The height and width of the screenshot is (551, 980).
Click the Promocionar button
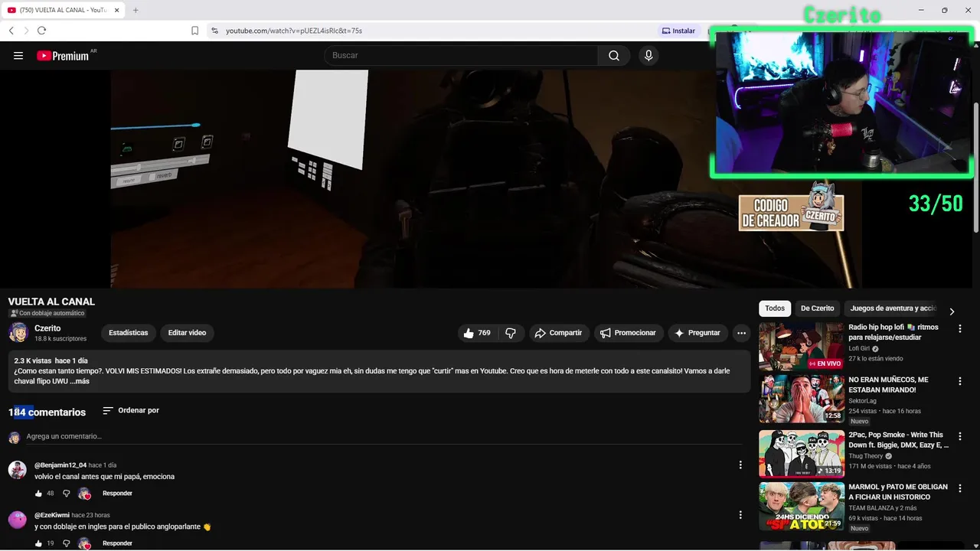pyautogui.click(x=628, y=333)
